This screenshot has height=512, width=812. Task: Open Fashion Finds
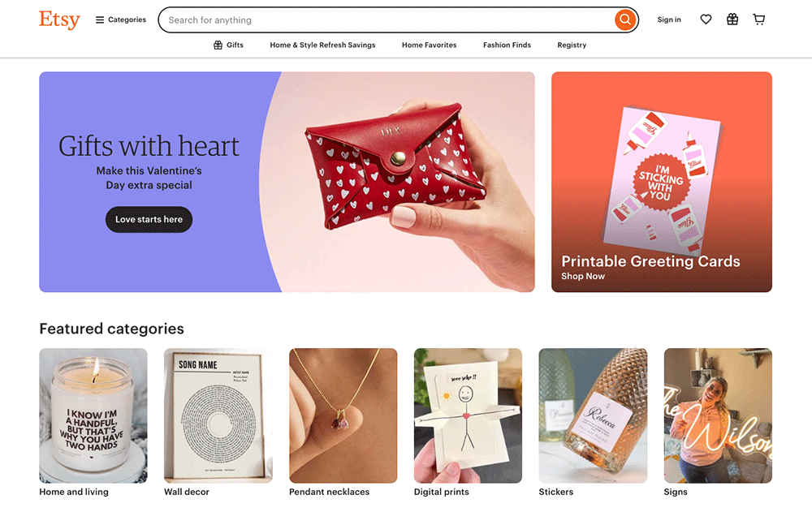click(x=507, y=45)
